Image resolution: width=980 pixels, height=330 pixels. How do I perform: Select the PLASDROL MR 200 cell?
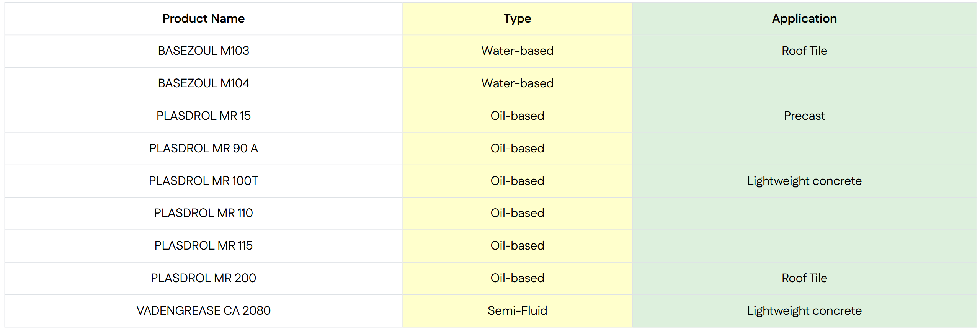tap(203, 278)
